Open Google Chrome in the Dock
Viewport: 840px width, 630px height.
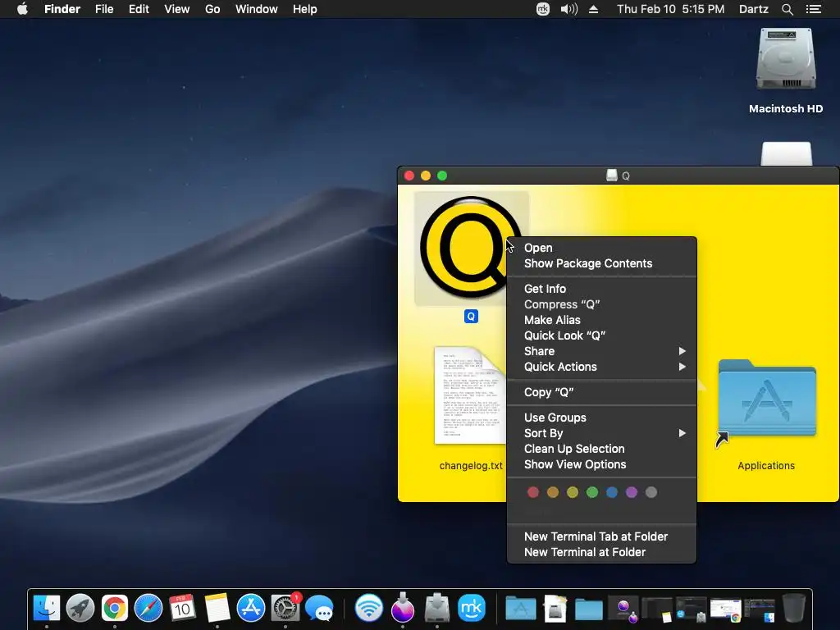[x=115, y=608]
